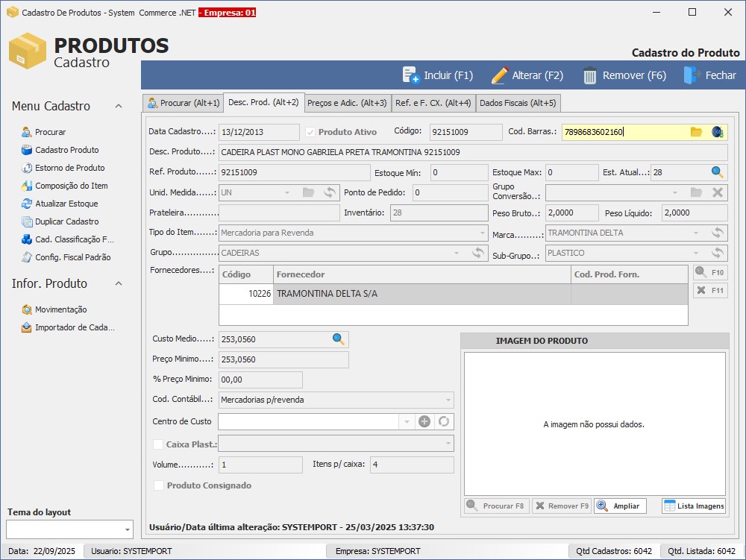Click the Incluir (F1) button
The width and height of the screenshot is (746, 560).
pyautogui.click(x=438, y=75)
